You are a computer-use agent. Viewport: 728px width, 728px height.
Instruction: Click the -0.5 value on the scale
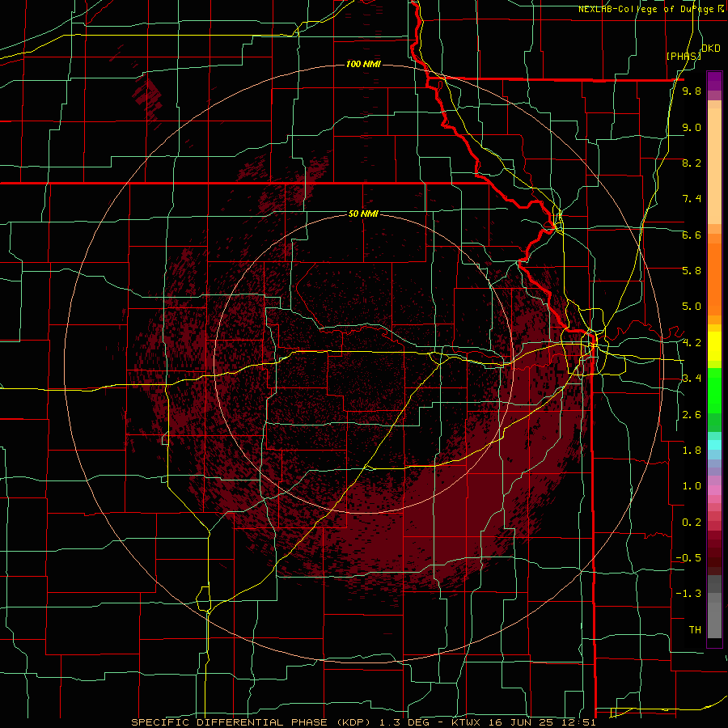(688, 558)
